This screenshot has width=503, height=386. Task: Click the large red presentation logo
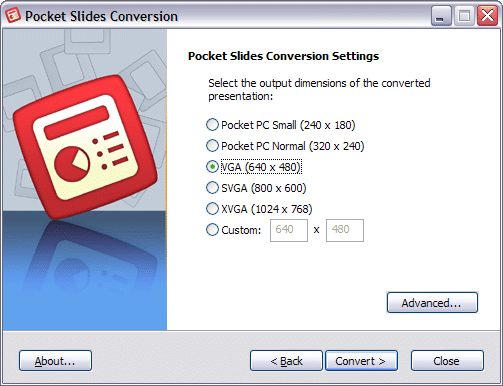pos(85,147)
